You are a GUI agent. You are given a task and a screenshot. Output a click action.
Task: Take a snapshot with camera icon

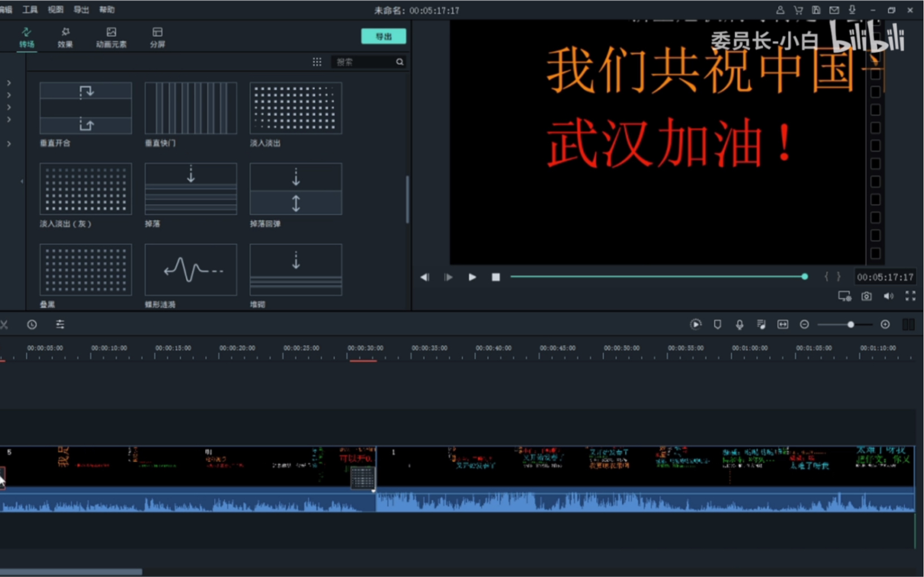tap(866, 296)
